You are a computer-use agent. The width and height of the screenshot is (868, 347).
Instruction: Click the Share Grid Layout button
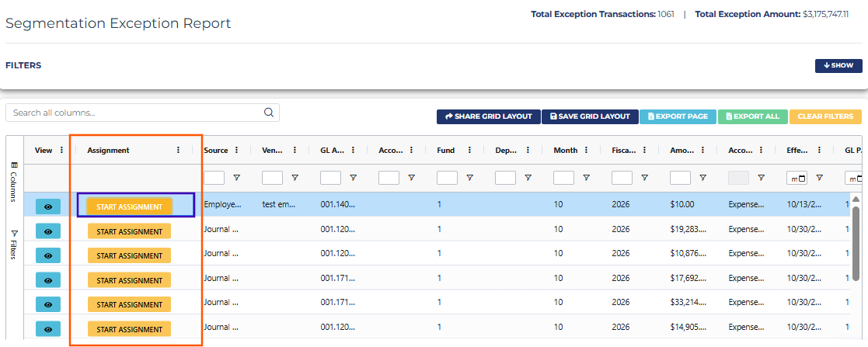pyautogui.click(x=488, y=116)
